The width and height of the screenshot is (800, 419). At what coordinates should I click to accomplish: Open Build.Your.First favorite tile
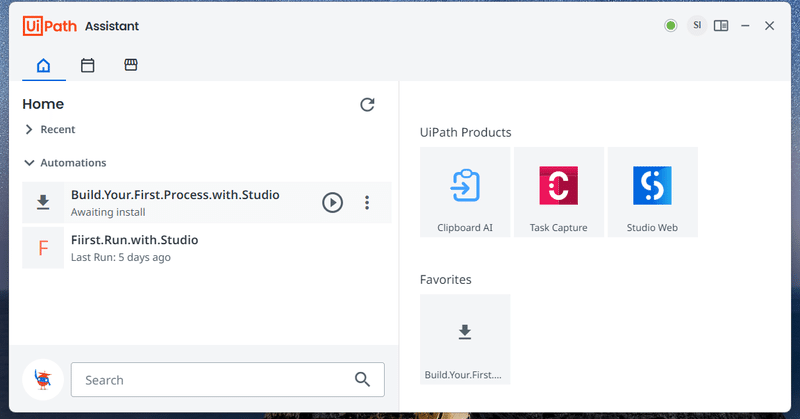pos(465,339)
